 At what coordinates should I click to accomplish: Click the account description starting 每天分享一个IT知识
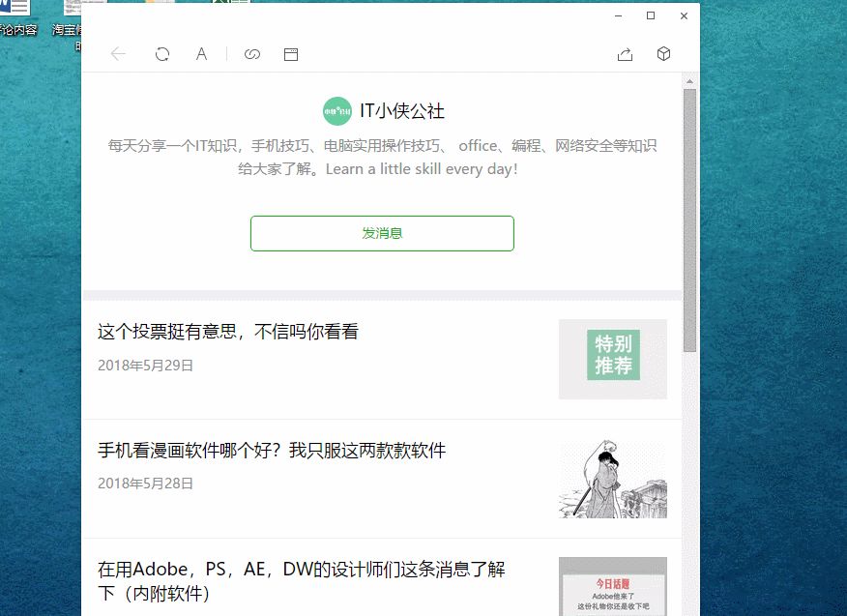pyautogui.click(x=382, y=158)
